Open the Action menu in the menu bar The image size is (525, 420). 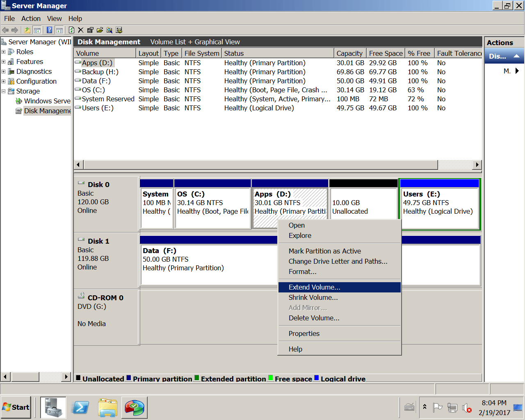[x=31, y=18]
